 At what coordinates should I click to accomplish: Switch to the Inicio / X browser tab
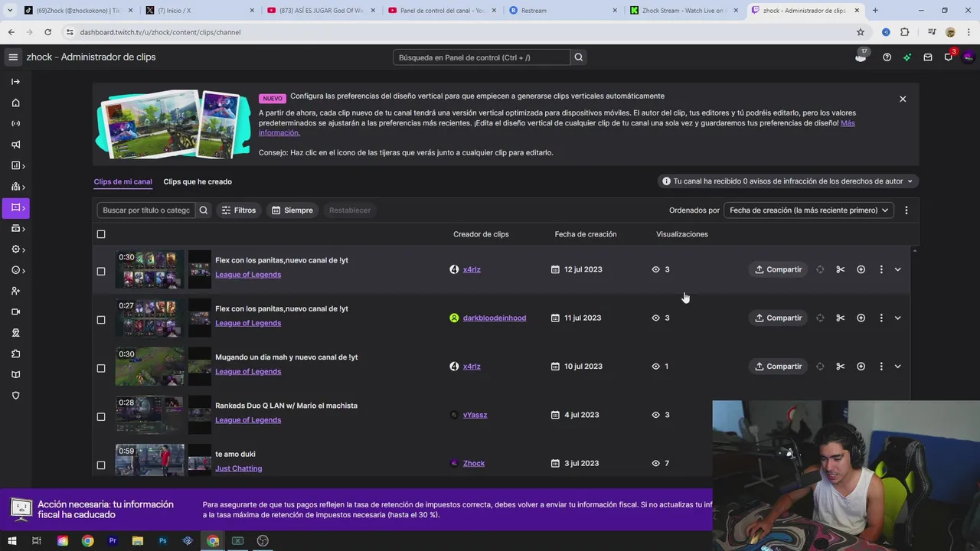pos(199,11)
